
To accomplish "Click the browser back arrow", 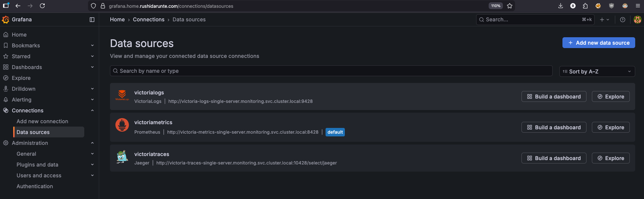I will click(x=18, y=6).
